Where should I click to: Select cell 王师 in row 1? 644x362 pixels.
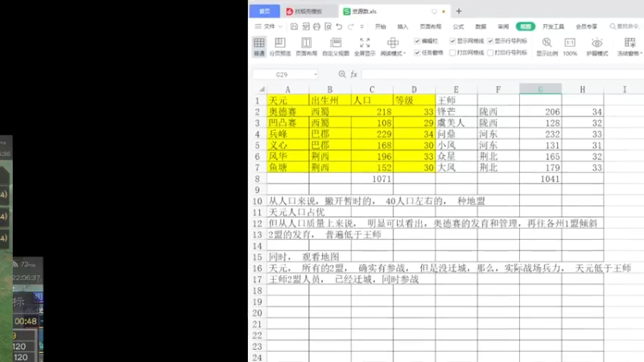coord(456,100)
